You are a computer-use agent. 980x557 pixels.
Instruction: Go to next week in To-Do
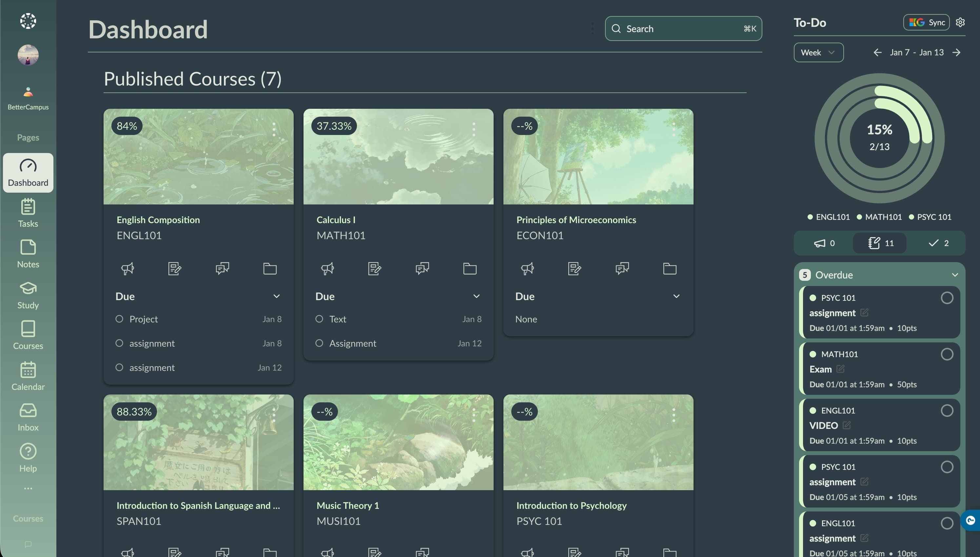click(x=956, y=52)
